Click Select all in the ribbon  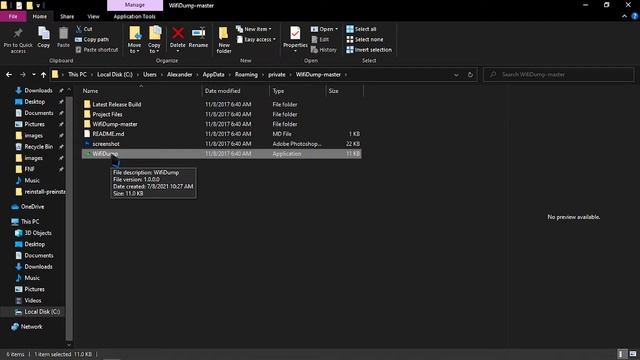pyautogui.click(x=361, y=29)
